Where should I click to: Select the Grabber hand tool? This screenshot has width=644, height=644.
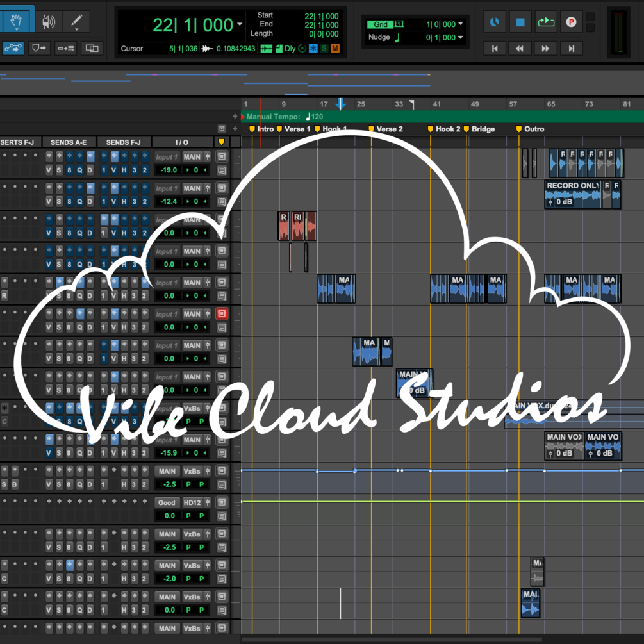point(17,21)
